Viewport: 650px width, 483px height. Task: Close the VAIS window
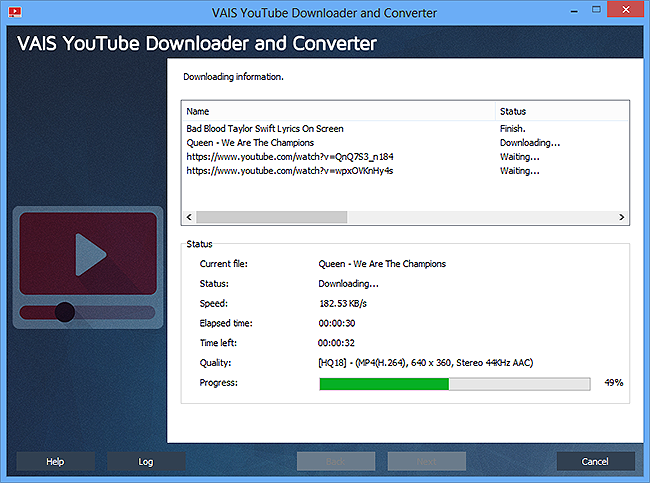coord(626,10)
